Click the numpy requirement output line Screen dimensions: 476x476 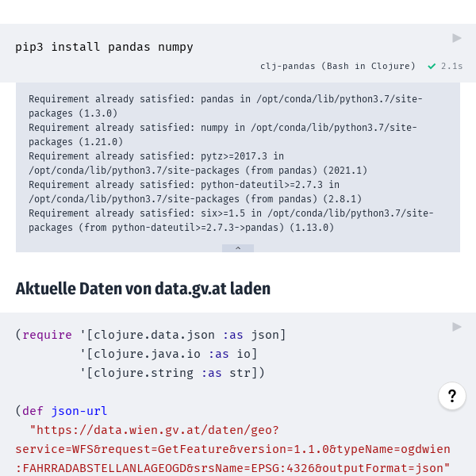point(222,128)
